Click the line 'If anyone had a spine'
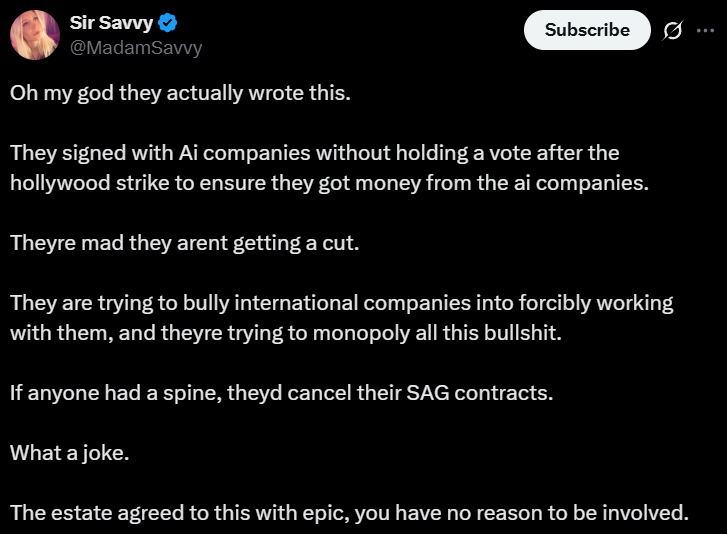The width and height of the screenshot is (727, 534). (281, 392)
